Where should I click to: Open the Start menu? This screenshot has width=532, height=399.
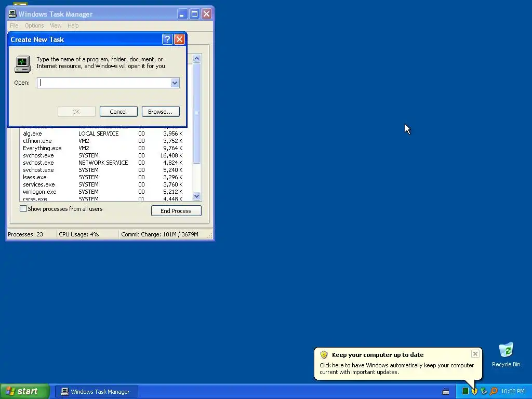(x=25, y=392)
